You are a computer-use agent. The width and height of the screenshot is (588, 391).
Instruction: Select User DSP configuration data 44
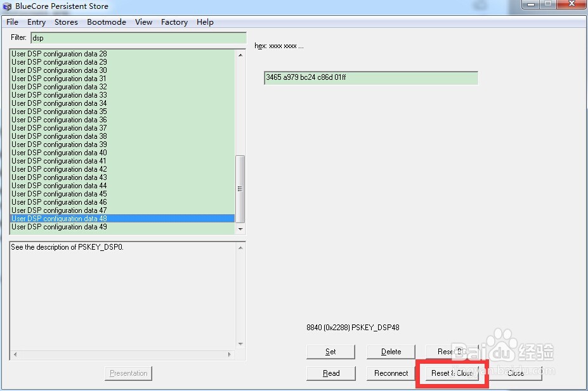pos(122,186)
